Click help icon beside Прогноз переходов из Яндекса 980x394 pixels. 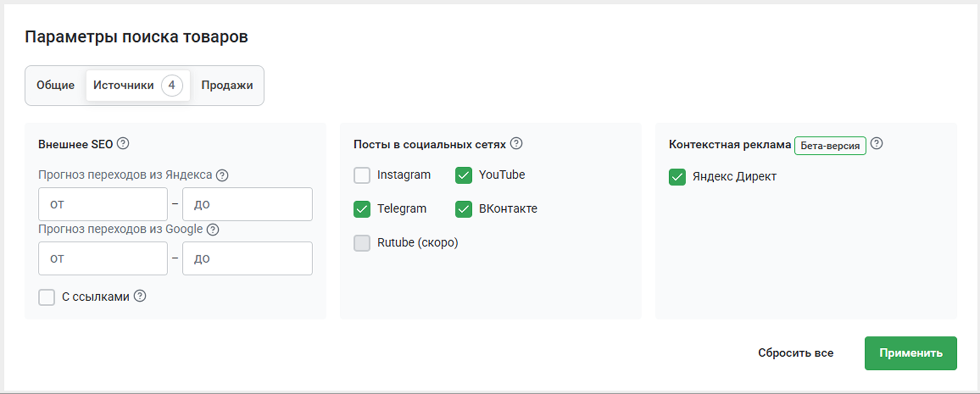coord(222,175)
